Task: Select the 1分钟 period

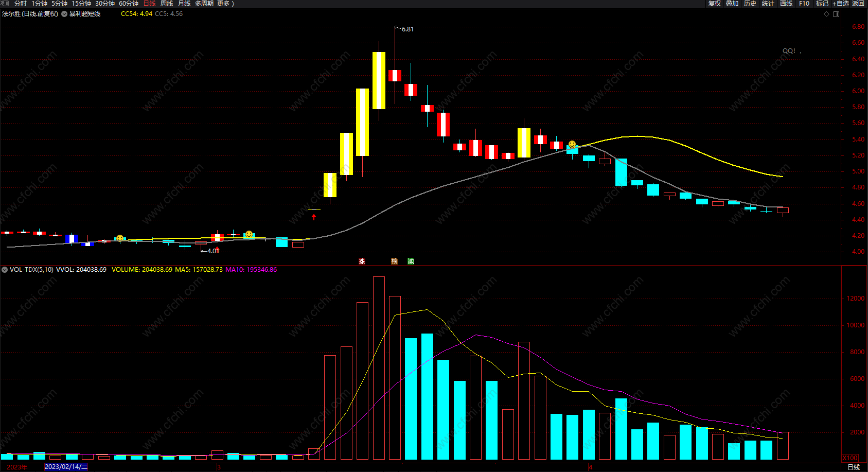Action: coord(39,4)
